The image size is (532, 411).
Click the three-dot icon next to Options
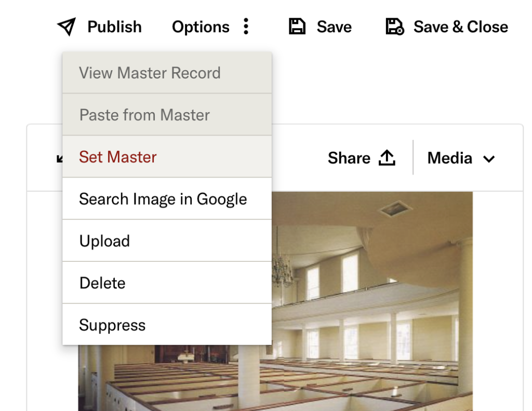click(x=246, y=26)
